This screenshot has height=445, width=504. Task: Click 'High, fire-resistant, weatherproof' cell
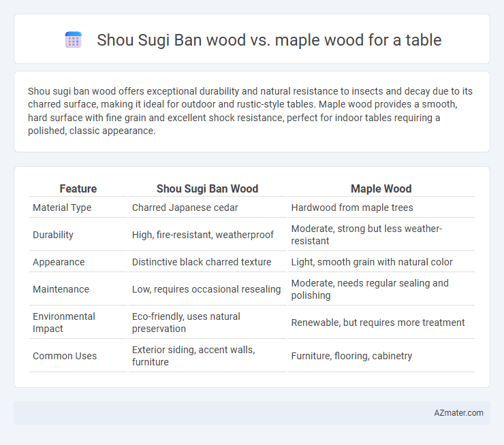203,235
